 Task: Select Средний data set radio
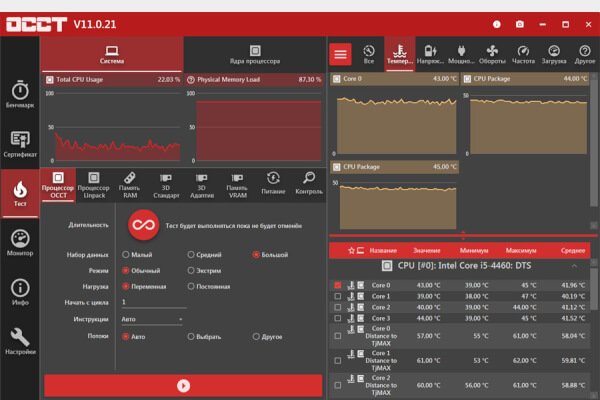coord(191,255)
